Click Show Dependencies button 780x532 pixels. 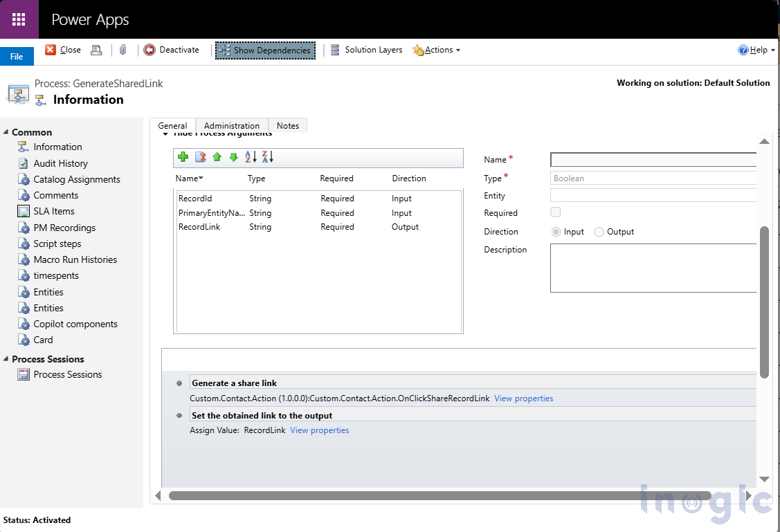(265, 51)
